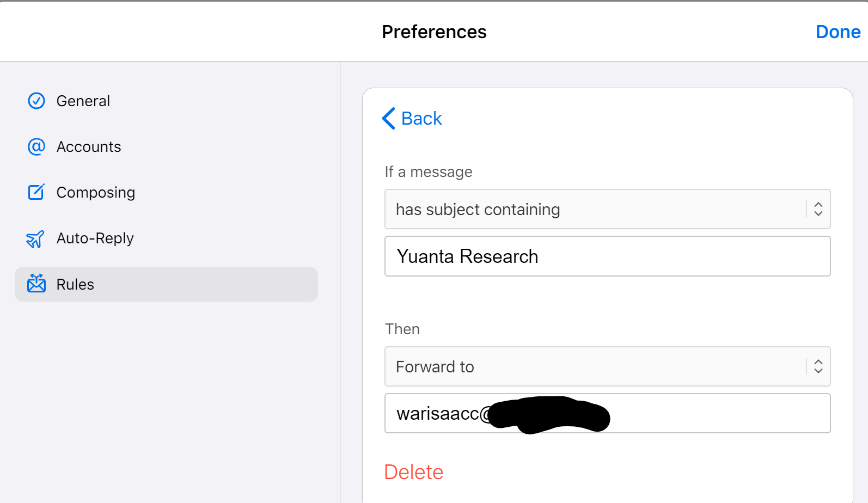
Task: Expand the 'Forward to' action dropdown
Action: pos(594,366)
